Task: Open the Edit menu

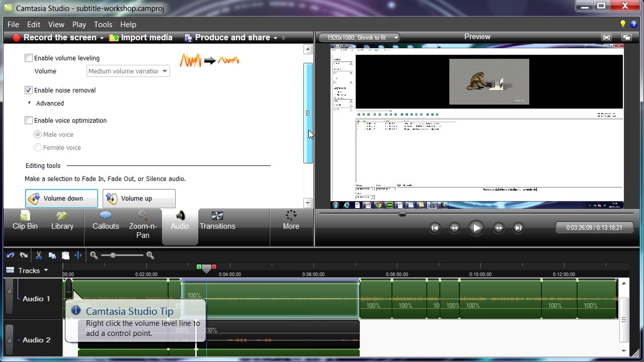Action: click(x=34, y=24)
